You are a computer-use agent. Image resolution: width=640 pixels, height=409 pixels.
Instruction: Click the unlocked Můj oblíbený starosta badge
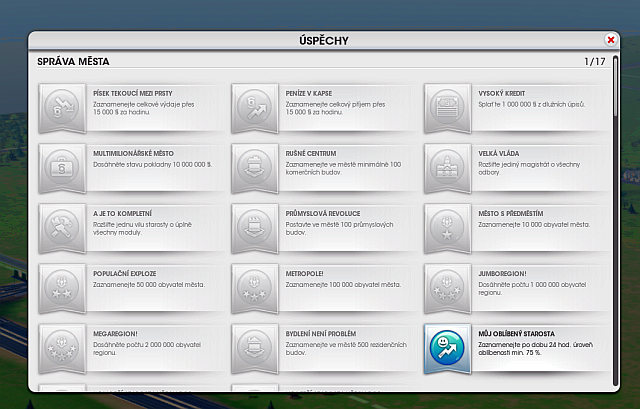447,348
